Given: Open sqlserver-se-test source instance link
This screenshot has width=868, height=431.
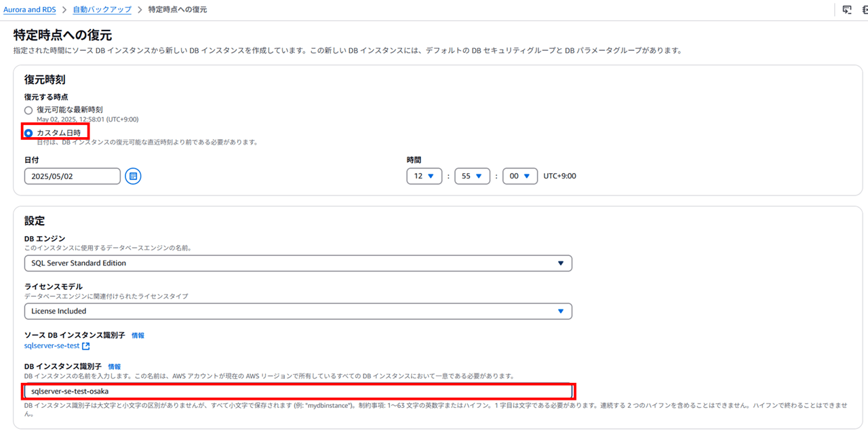Looking at the screenshot, I should (x=52, y=346).
